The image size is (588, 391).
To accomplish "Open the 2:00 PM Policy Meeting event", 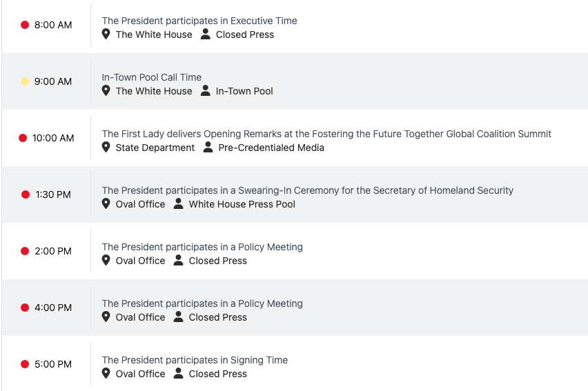I will [x=202, y=247].
